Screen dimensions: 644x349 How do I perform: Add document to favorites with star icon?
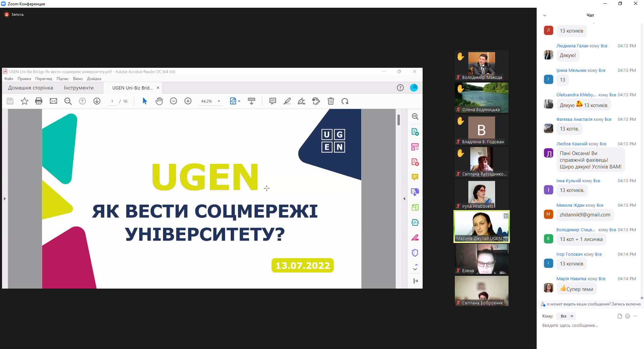[24, 101]
